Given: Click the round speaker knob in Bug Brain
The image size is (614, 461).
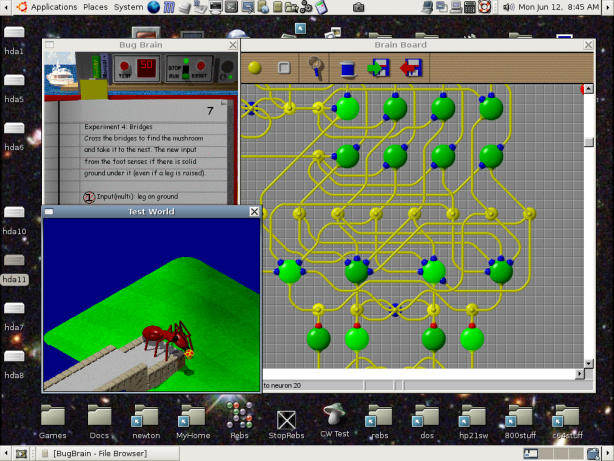Looking at the screenshot, I should tap(227, 67).
